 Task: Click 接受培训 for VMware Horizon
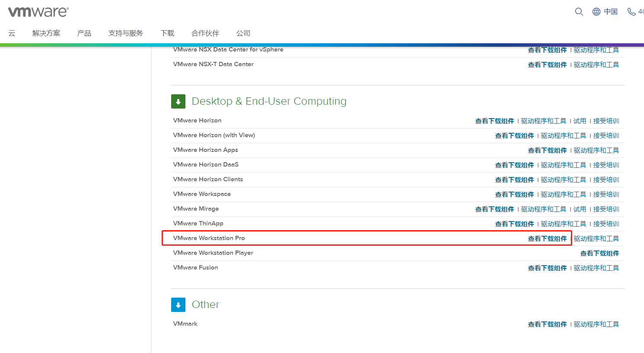point(606,121)
